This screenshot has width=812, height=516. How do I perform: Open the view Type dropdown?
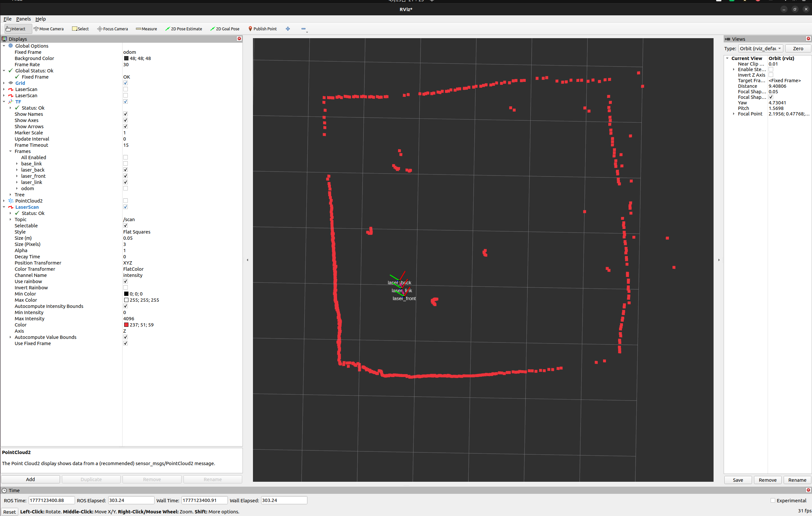(760, 49)
